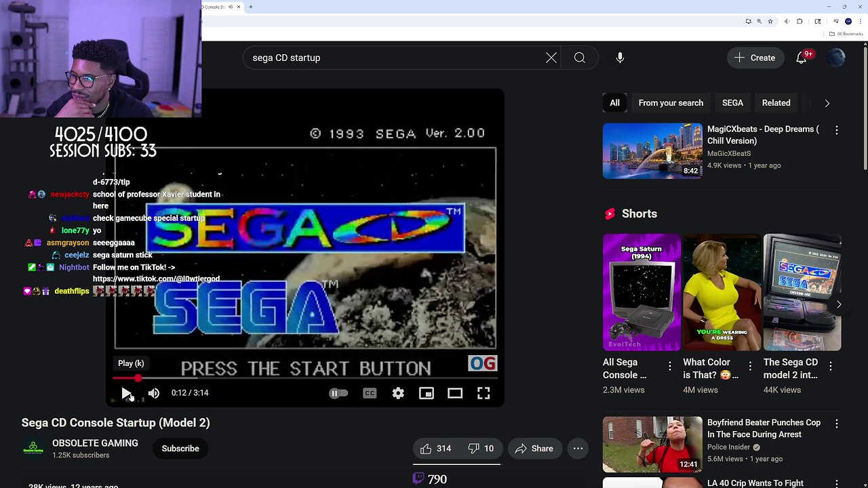The height and width of the screenshot is (488, 868).
Task: Run the search with magnifier button
Action: [580, 58]
